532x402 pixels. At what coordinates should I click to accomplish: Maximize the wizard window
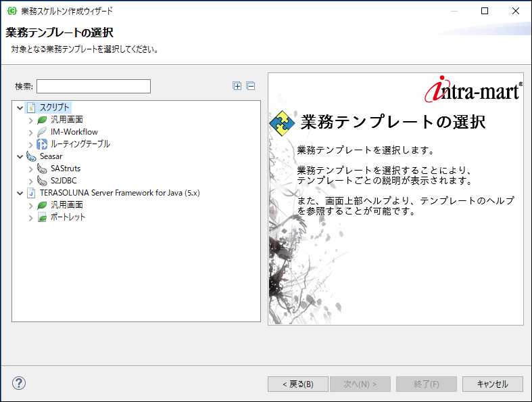click(485, 11)
